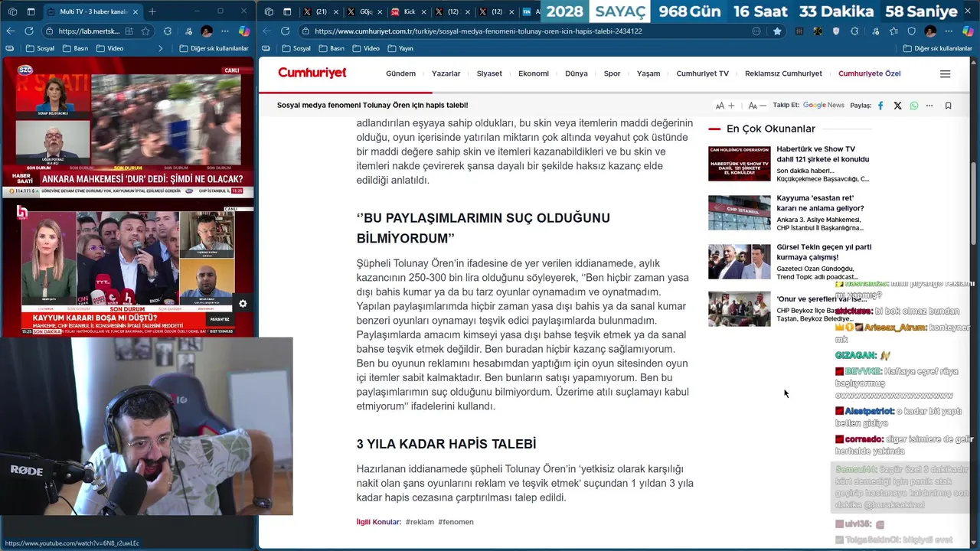Open the Yayın bookmark folder

pyautogui.click(x=400, y=48)
